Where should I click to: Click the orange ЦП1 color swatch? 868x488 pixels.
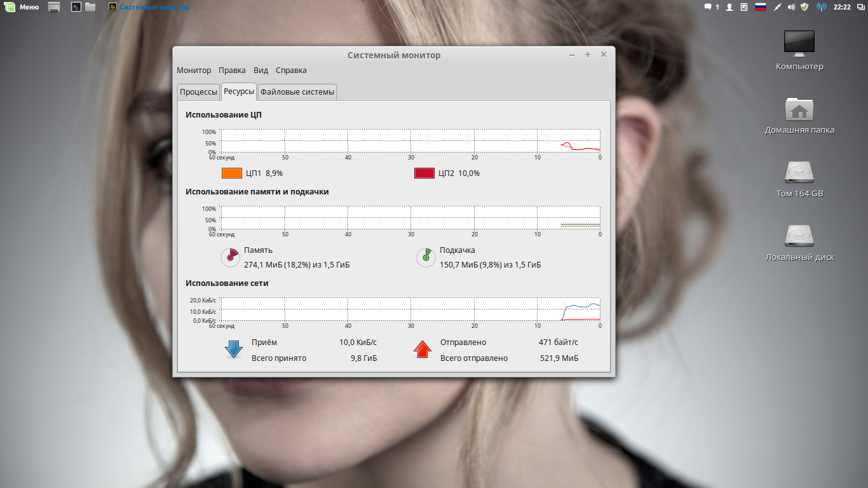click(231, 173)
